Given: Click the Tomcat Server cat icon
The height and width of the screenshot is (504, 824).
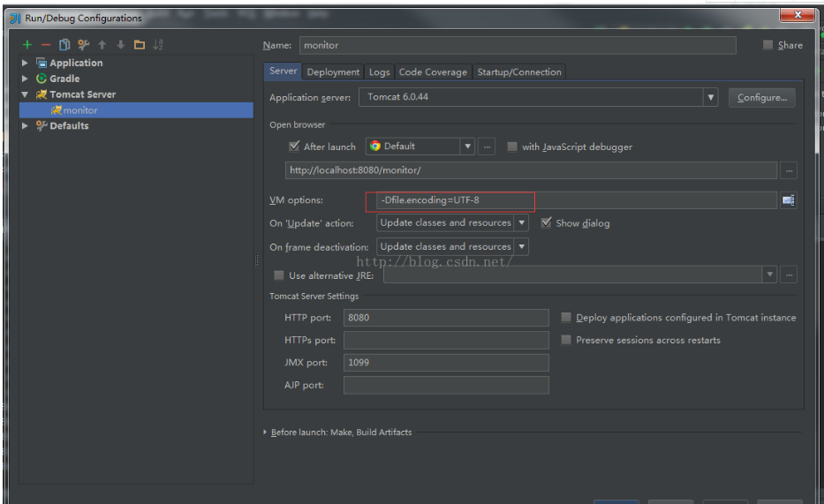Looking at the screenshot, I should click(x=42, y=94).
